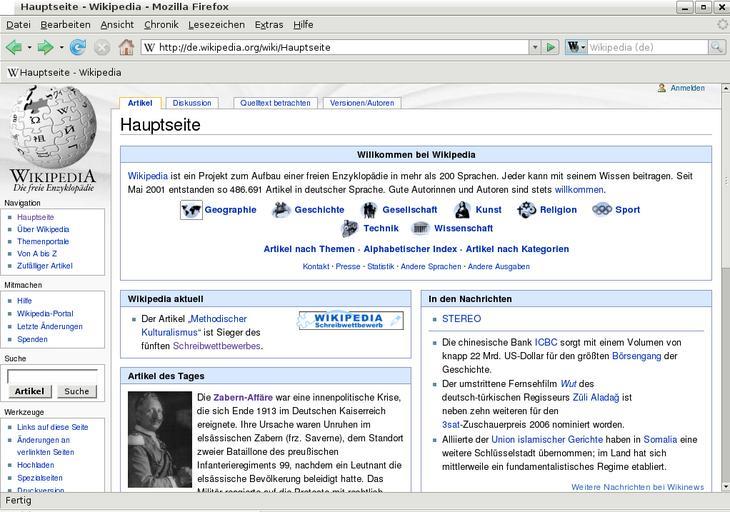This screenshot has height=512, width=730.
Task: Open the search engine selector dropdown
Action: [576, 47]
